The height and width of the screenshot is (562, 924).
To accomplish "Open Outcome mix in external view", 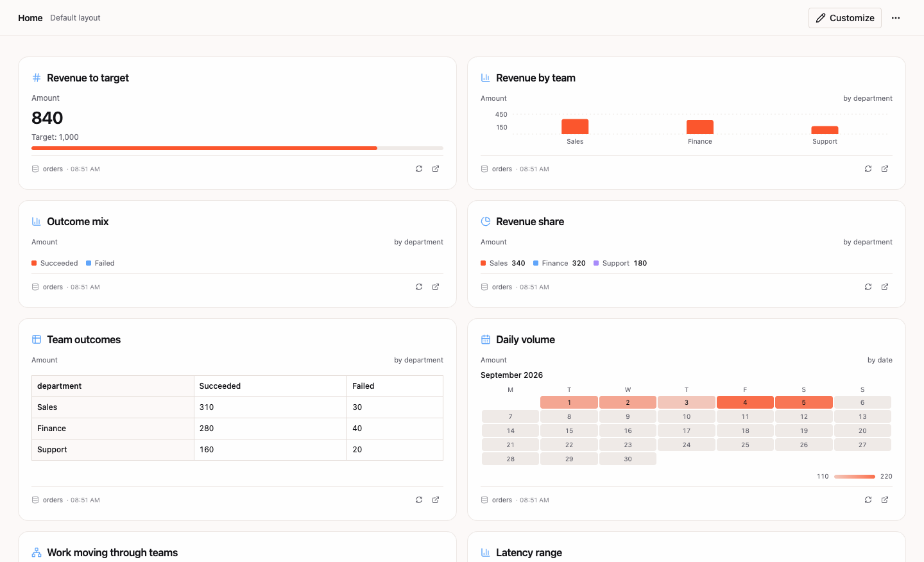I will point(436,287).
